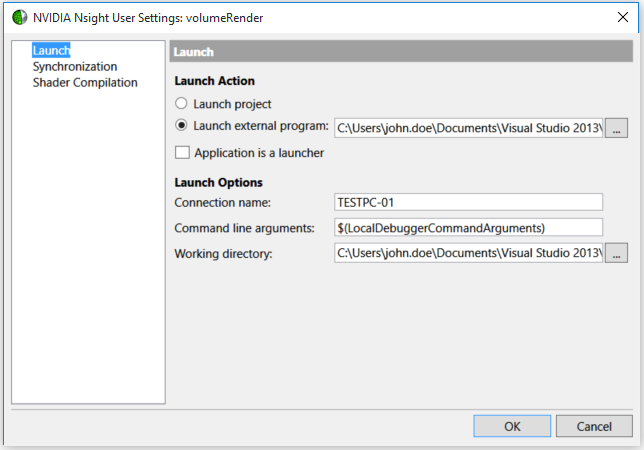Enable the Application is a launcher checkbox
The image size is (644, 450).
point(182,152)
